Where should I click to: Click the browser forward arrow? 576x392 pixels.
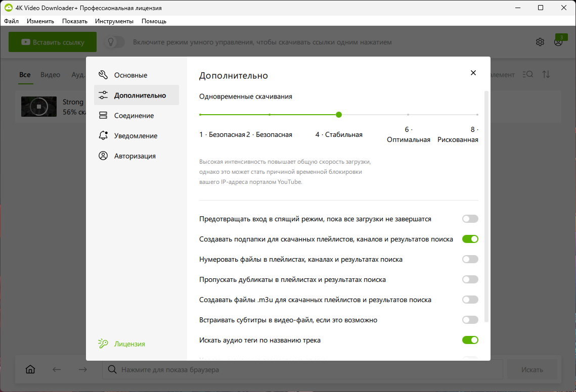point(83,369)
